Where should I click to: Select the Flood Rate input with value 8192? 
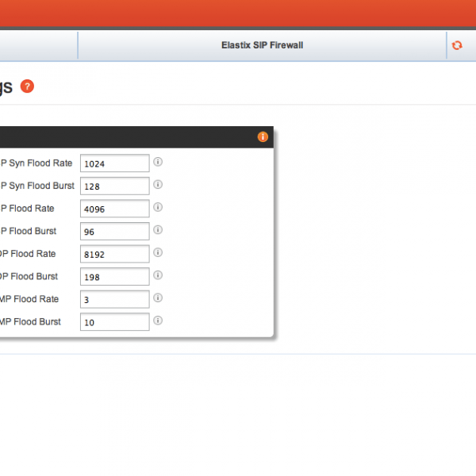[115, 254]
